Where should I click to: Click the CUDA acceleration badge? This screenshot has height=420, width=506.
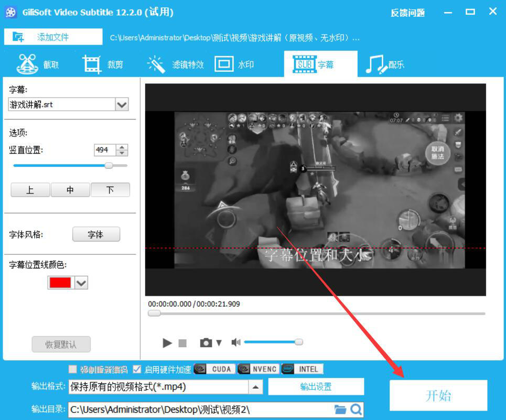coord(214,369)
